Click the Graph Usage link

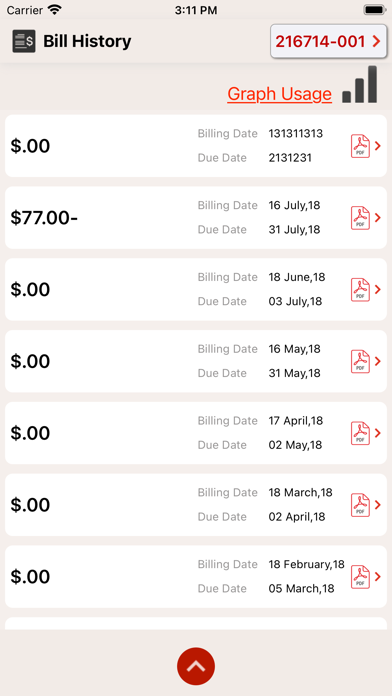(x=279, y=94)
